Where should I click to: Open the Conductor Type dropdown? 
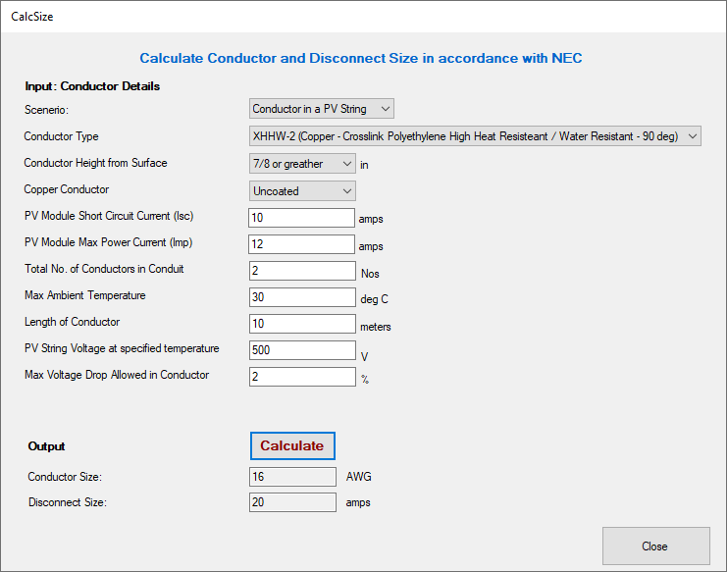(475, 136)
